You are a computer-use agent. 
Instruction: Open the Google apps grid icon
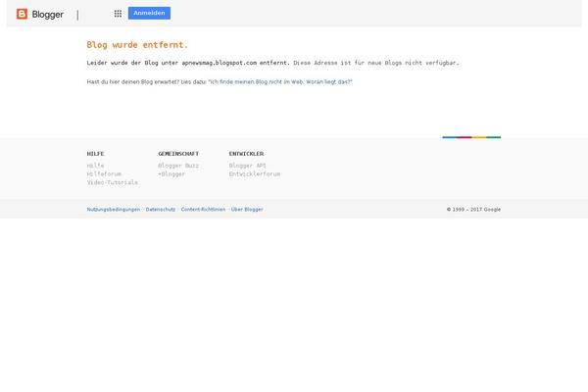point(118,14)
